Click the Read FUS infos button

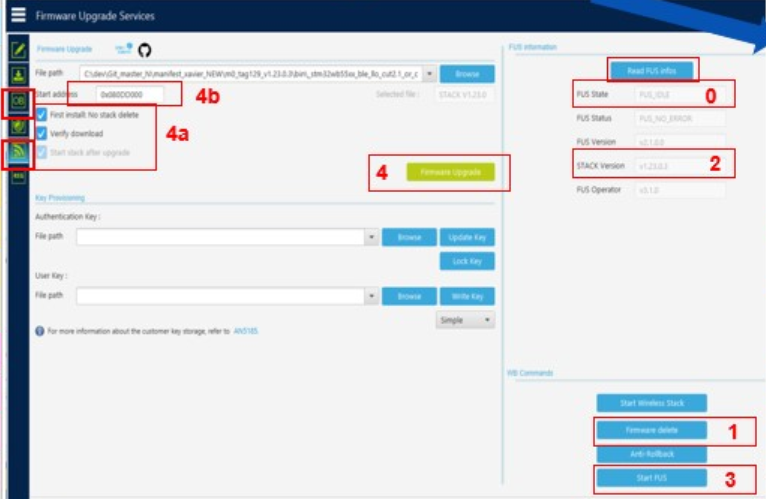click(x=652, y=71)
